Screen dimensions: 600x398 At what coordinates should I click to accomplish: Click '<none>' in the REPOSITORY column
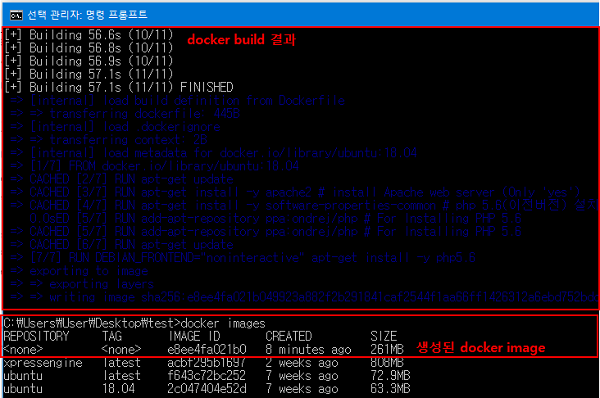tap(23, 349)
